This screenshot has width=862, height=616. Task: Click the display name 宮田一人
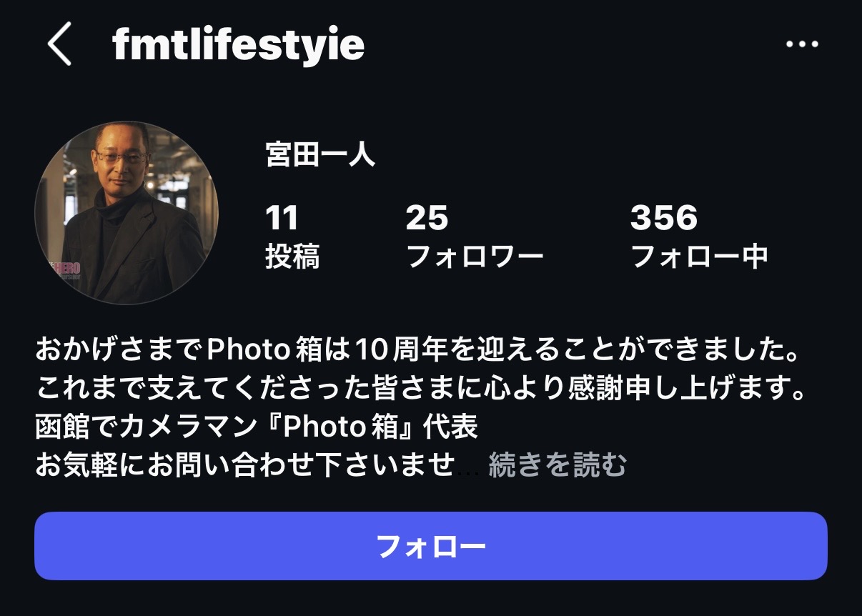click(320, 154)
